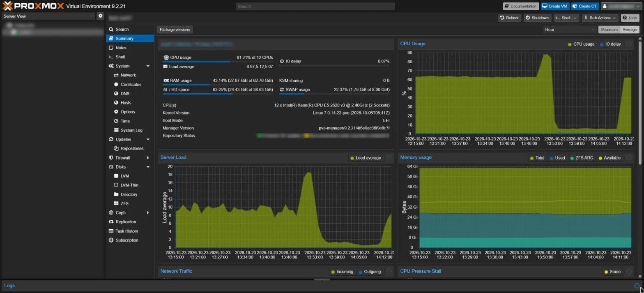Image resolution: width=644 pixels, height=293 pixels.
Task: Collapse the Updates submenu arrow
Action: [x=148, y=139]
